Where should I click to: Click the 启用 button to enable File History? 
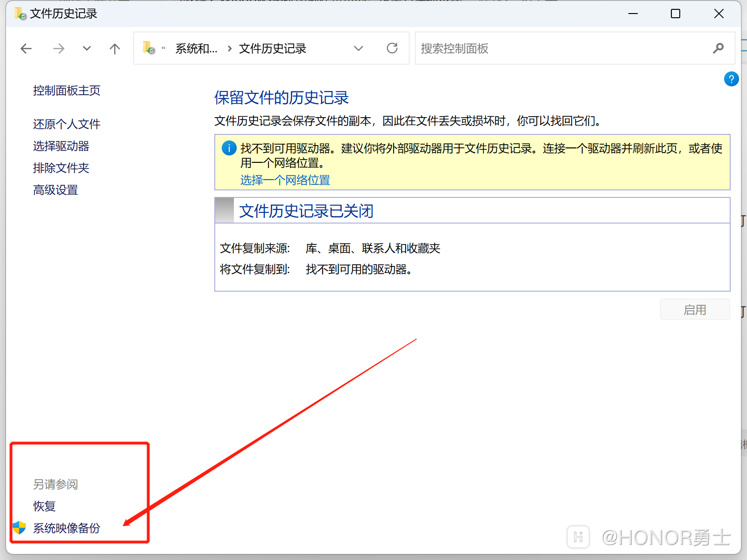(695, 309)
